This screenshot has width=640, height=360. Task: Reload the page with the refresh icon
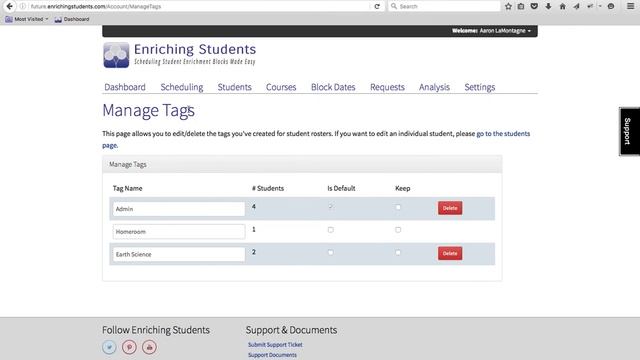tap(377, 6)
